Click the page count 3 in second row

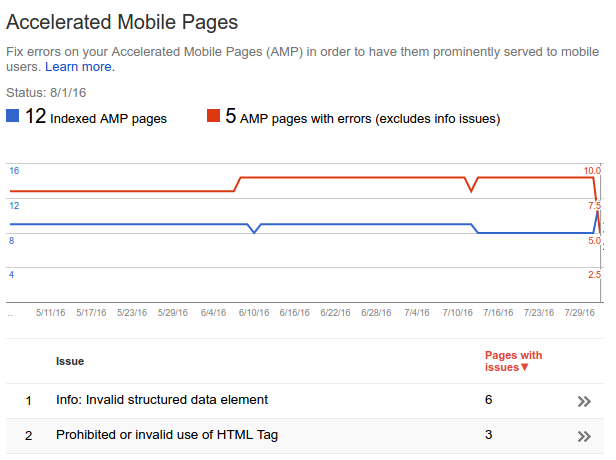[488, 435]
